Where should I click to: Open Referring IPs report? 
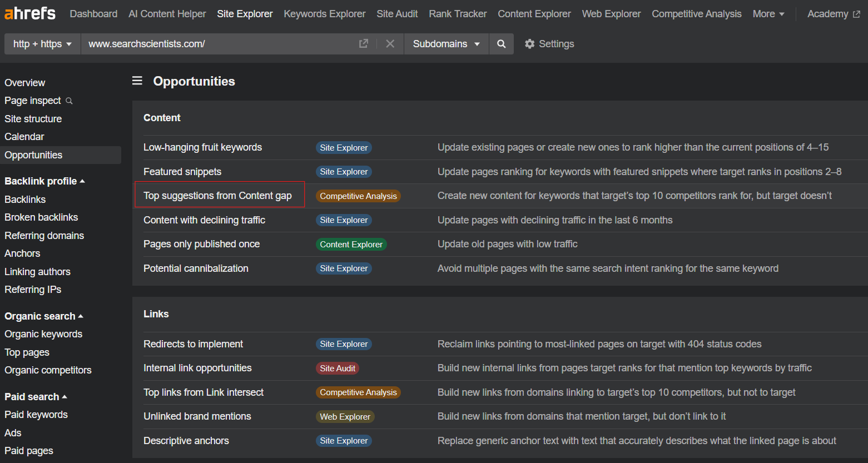tap(33, 290)
